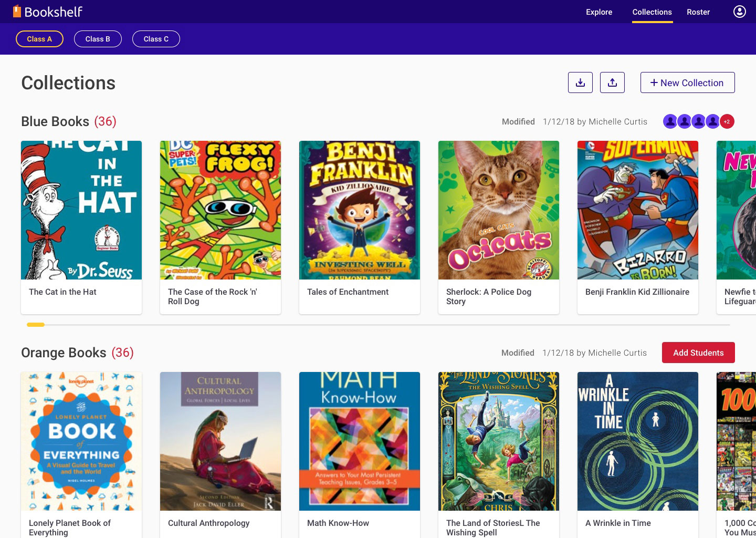Click Orange Books modified by Michelle Curtis text
Screen dimensions: 756x538
click(574, 353)
